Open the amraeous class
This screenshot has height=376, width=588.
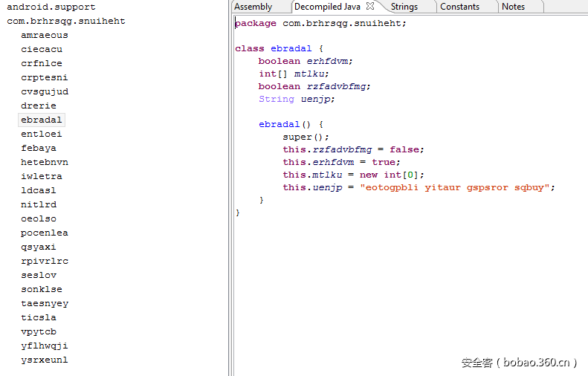point(45,35)
